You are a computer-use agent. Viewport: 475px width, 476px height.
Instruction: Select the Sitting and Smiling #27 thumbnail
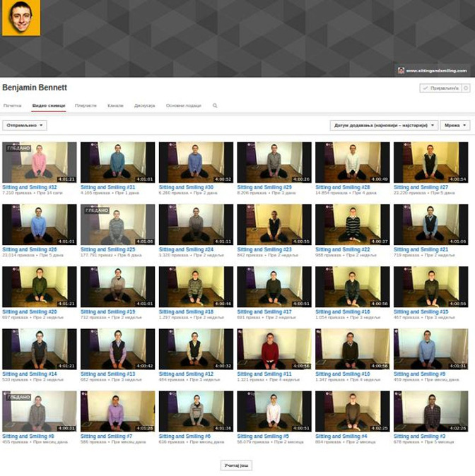[x=430, y=162]
